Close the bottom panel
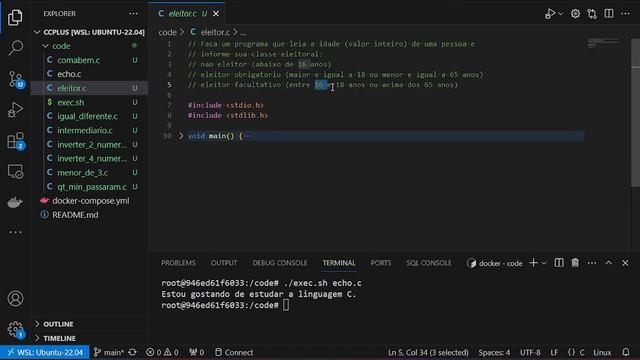The height and width of the screenshot is (360, 640). [625, 263]
